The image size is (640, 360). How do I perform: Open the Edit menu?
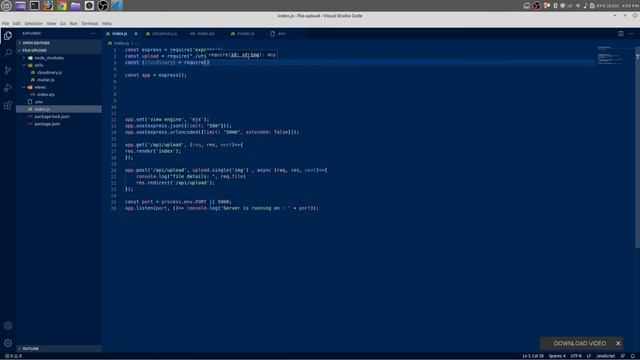point(16,23)
